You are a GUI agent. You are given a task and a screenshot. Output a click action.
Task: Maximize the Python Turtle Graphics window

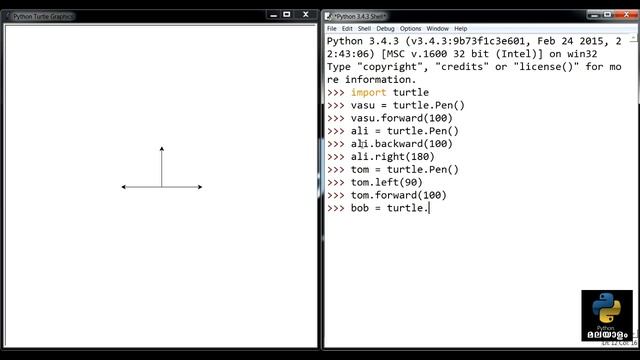[287, 15]
